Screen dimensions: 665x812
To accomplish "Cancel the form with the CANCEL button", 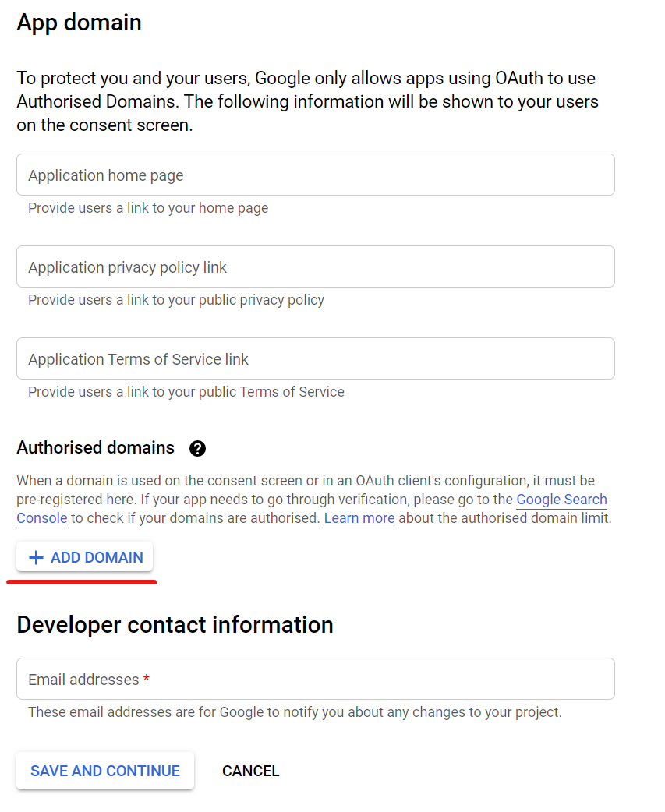I will pos(250,771).
